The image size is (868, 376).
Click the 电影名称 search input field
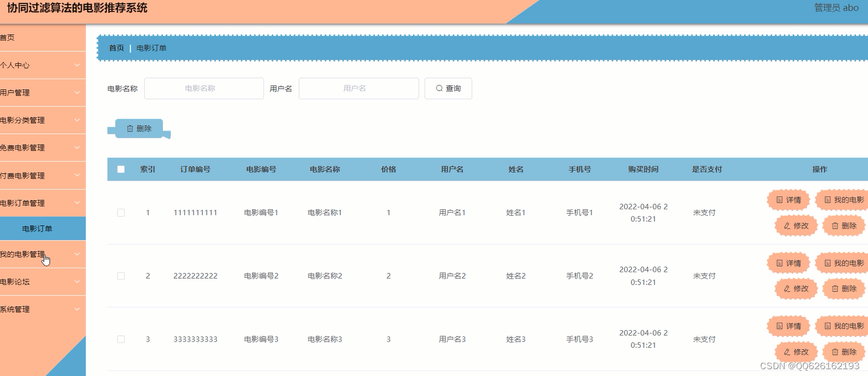(x=203, y=88)
